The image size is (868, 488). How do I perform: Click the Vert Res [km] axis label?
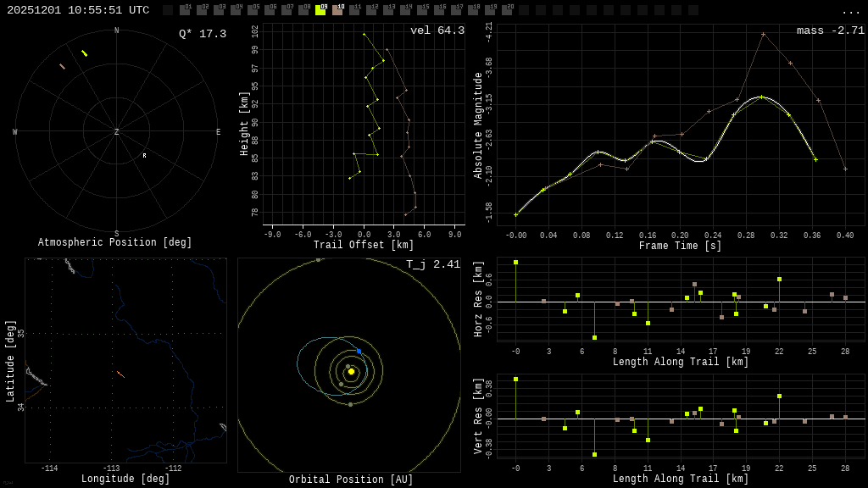coord(478,416)
